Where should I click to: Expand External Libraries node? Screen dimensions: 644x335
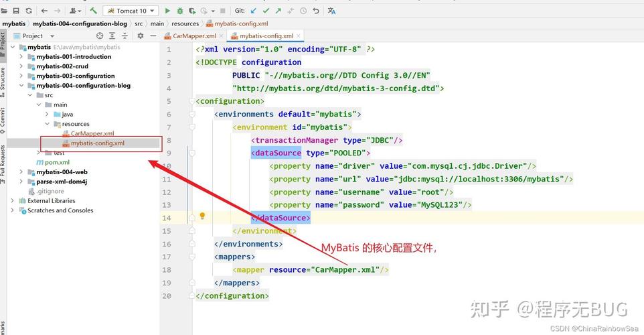(x=12, y=200)
